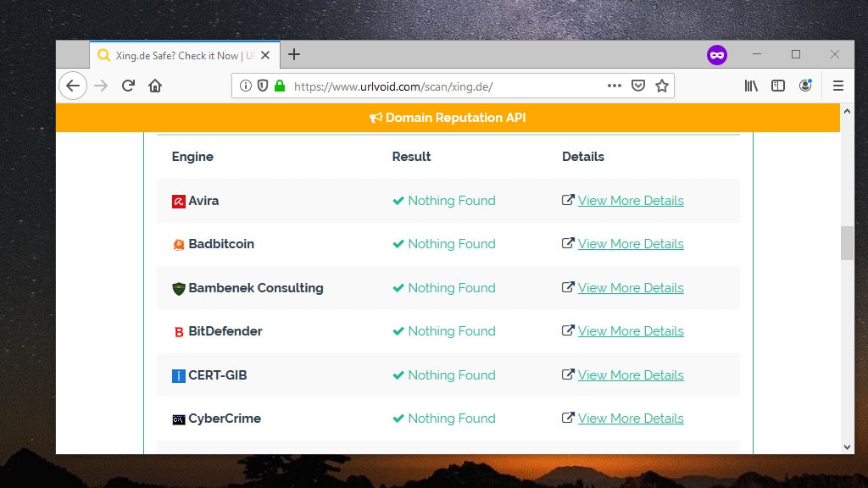The height and width of the screenshot is (488, 868).
Task: Minimize the Firefox window
Action: click(x=757, y=54)
